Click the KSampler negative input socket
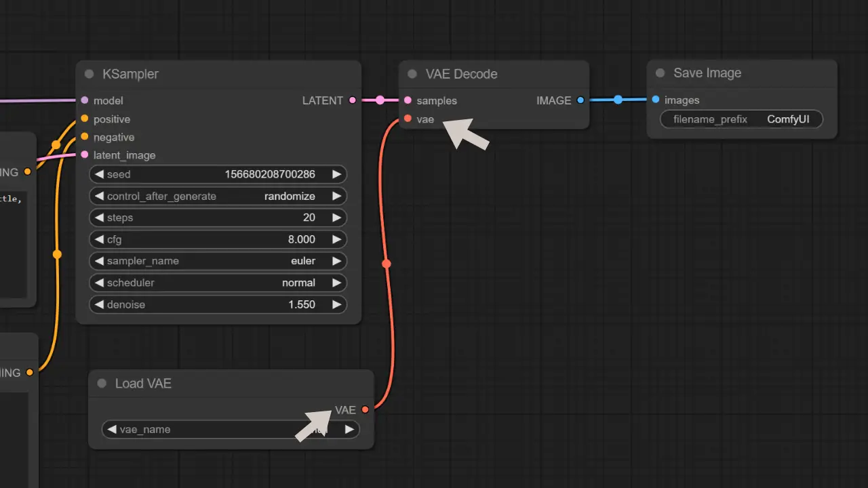The image size is (868, 488). click(x=84, y=136)
